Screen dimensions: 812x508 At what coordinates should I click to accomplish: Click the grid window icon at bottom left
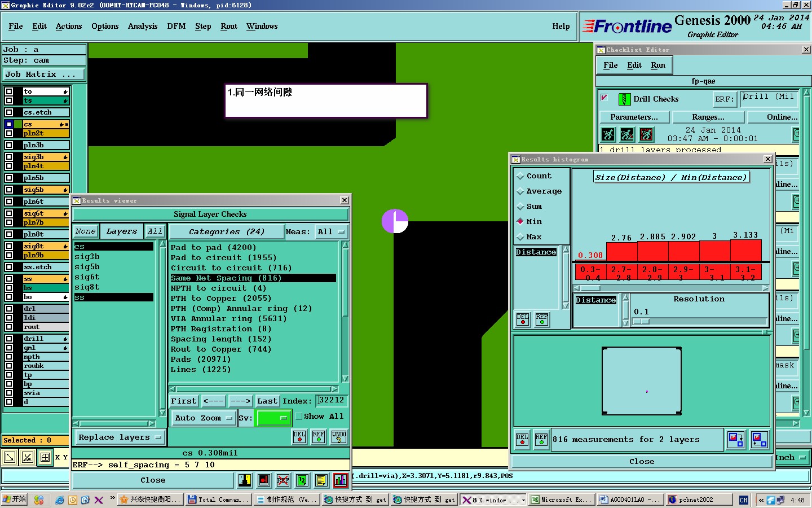coord(45,458)
